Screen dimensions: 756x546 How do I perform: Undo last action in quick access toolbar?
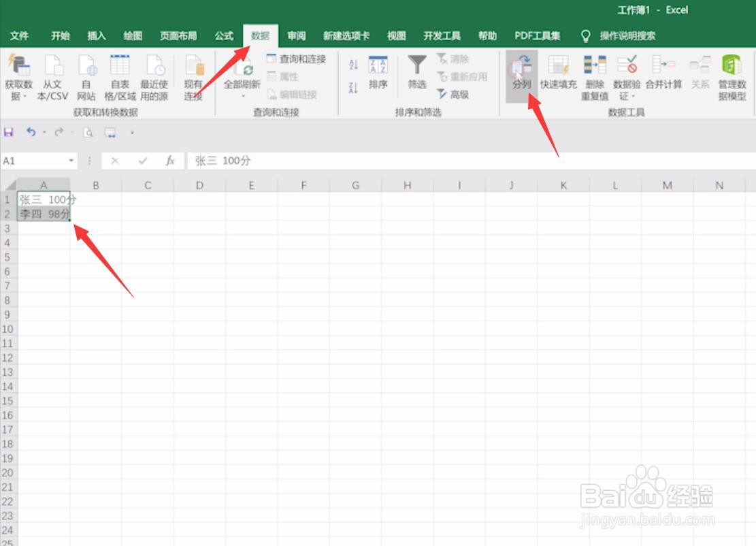31,131
